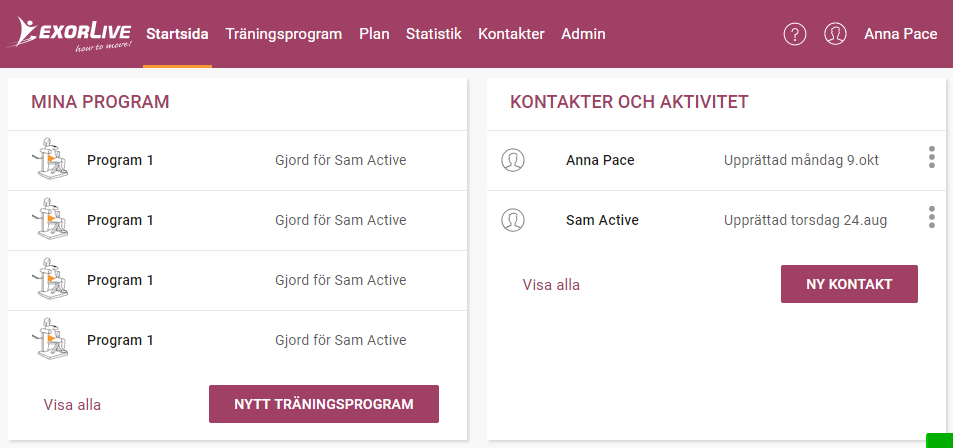Open the Admin menu
Image resolution: width=953 pixels, height=448 pixels.
[583, 34]
